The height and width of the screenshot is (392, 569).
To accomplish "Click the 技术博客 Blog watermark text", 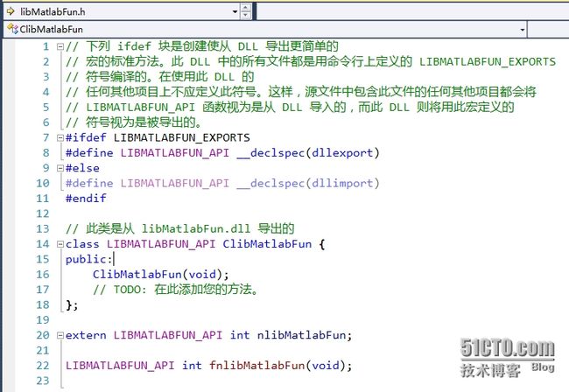I will 518,370.
